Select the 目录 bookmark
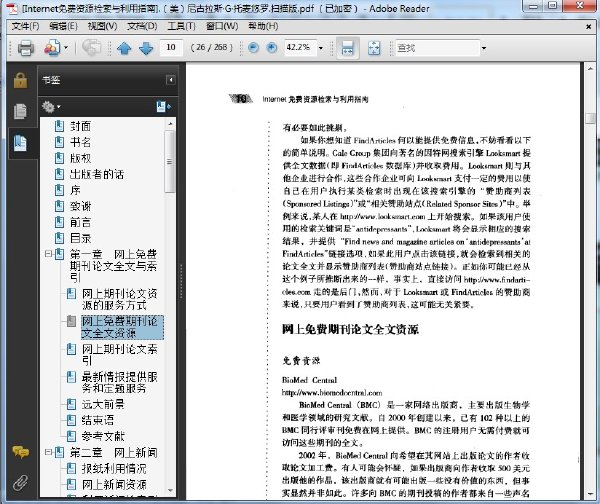This screenshot has height=504, width=600. [80, 238]
